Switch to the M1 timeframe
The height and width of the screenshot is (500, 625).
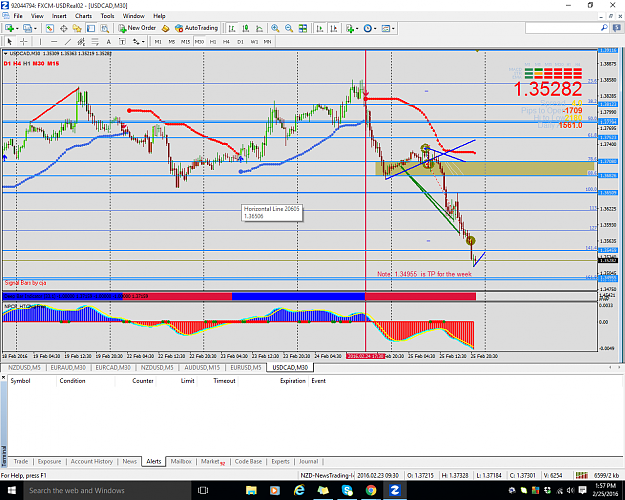pos(158,41)
